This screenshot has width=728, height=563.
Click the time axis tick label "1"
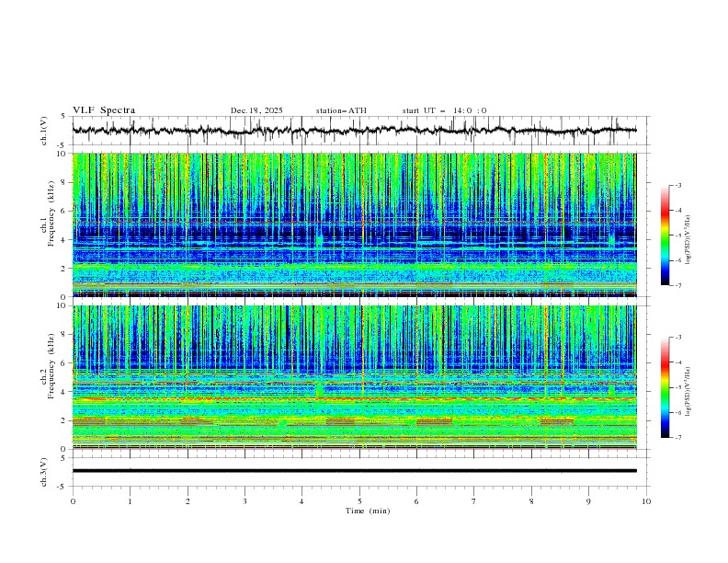[x=130, y=501]
